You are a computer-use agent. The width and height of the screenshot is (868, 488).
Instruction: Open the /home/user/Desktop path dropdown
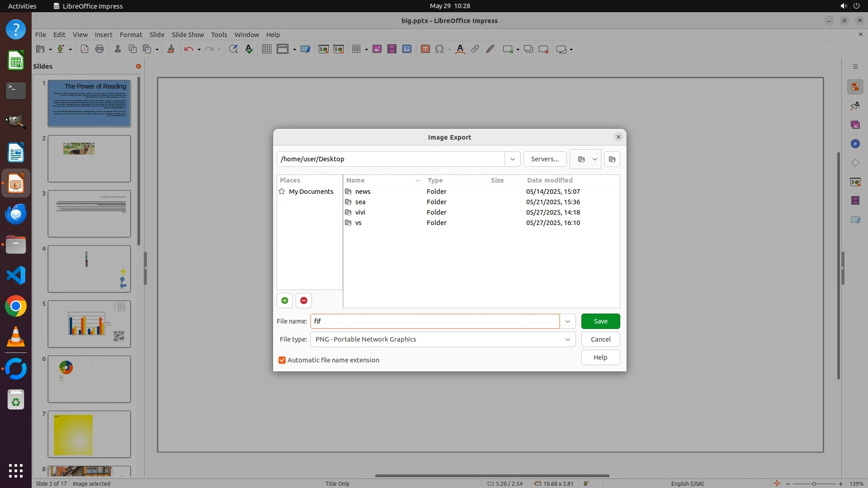click(x=512, y=159)
